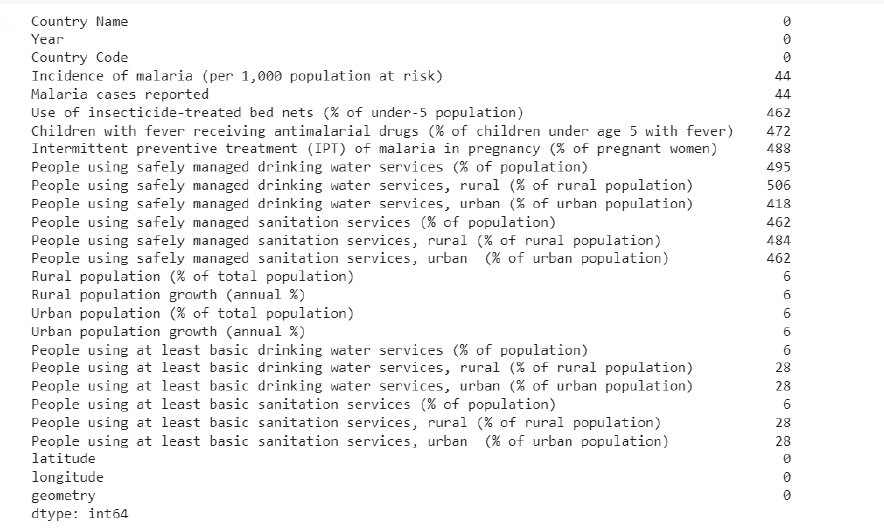Click 'Incidence of malaria' row label
Image resolution: width=884 pixels, height=529 pixels.
pos(237,76)
